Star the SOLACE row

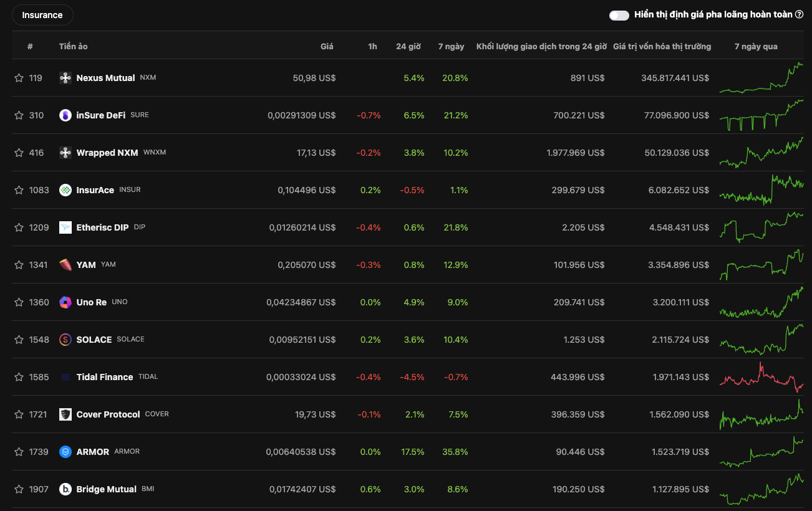19,340
